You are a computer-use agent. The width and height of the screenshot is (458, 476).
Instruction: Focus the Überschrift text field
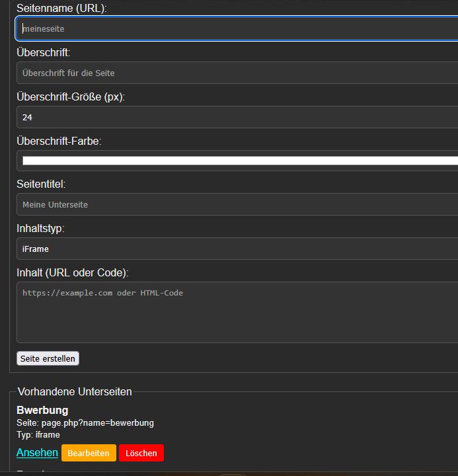tap(237, 73)
